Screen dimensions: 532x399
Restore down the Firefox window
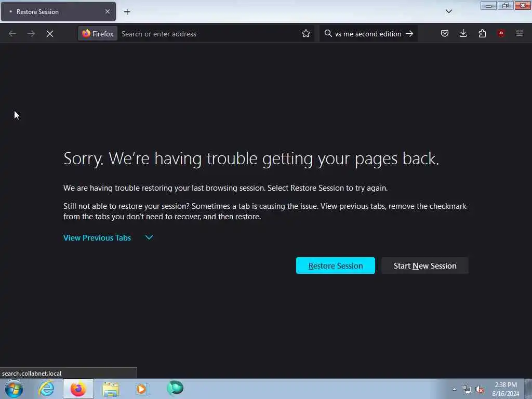(x=505, y=5)
